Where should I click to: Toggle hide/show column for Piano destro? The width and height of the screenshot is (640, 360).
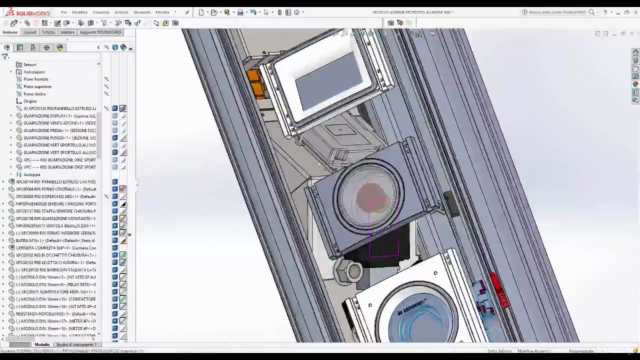point(106,94)
